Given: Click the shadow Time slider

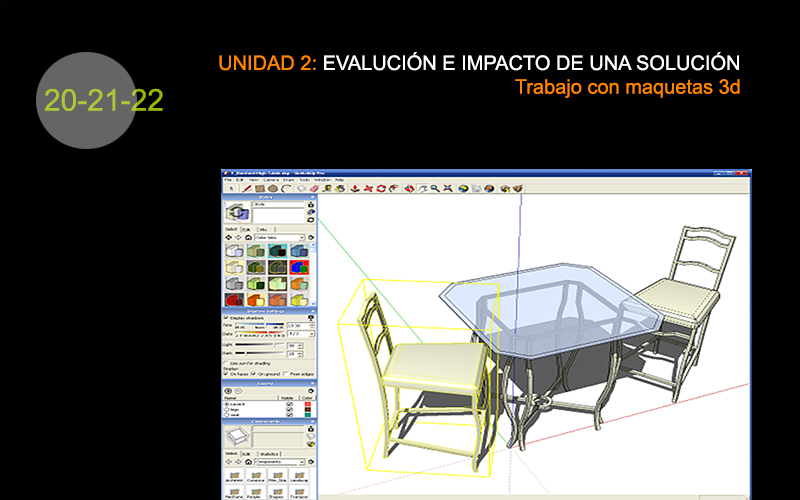Looking at the screenshot, I should click(x=259, y=326).
